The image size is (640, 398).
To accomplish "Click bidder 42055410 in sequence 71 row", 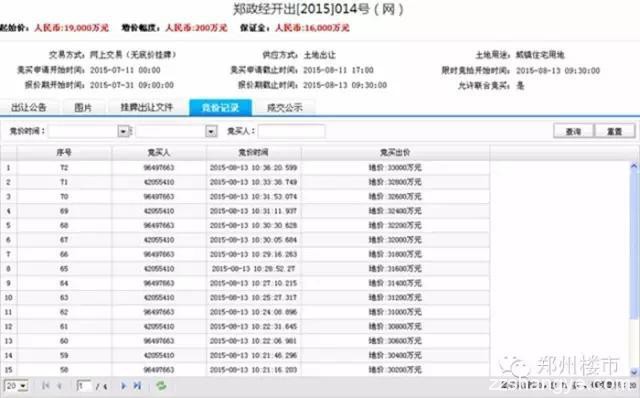I will 159,182.
